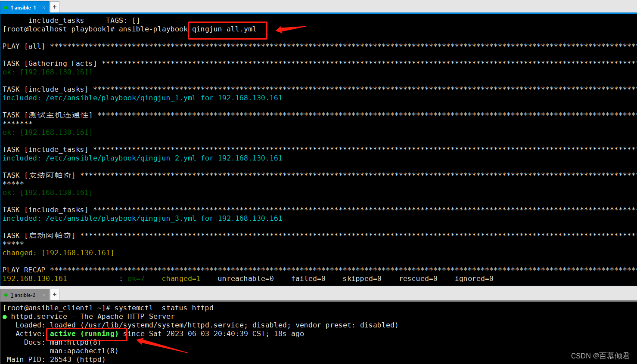The image size is (637, 364).
Task: Click the qingjun_all.yml filename in command
Action: pyautogui.click(x=224, y=29)
